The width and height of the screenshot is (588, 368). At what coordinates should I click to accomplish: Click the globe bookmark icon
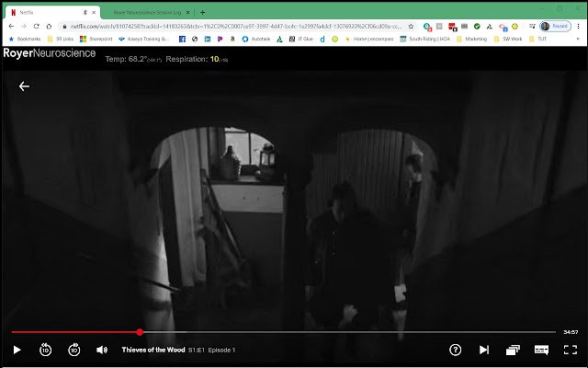click(195, 39)
